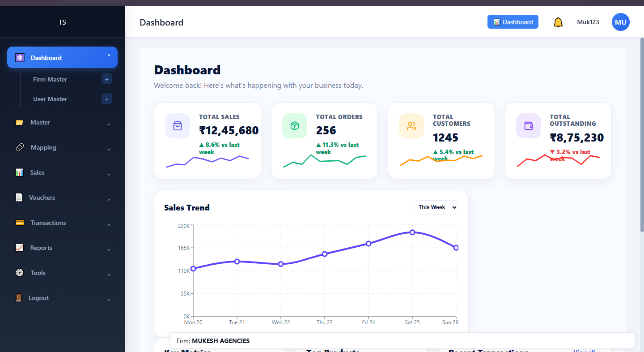Viewport: 644px width, 352px height.
Task: Click the Dashboard atom icon in sidebar
Action: coord(20,58)
